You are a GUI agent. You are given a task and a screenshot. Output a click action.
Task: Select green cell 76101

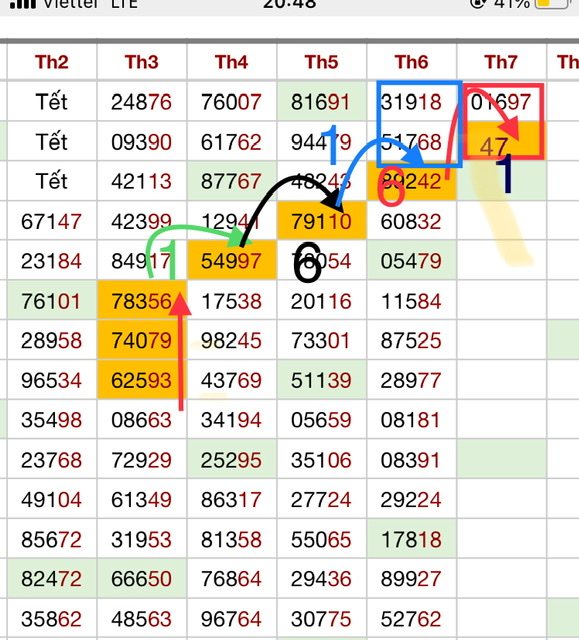point(52,301)
